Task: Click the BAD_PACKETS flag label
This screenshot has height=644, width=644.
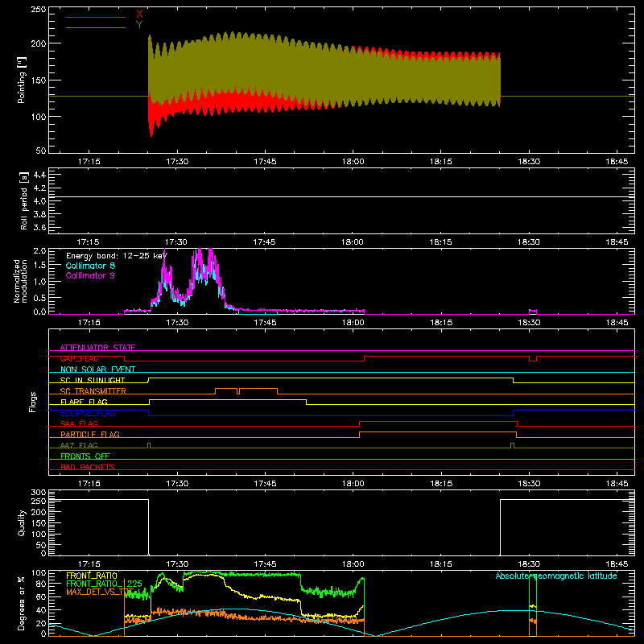Action: click(88, 467)
